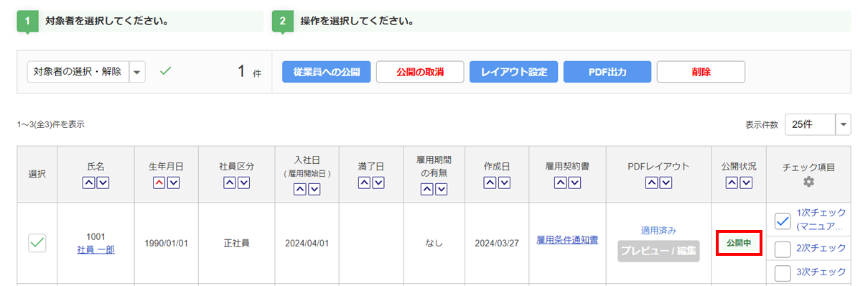Click 公開中 status label
The height and width of the screenshot is (286, 868).
739,243
